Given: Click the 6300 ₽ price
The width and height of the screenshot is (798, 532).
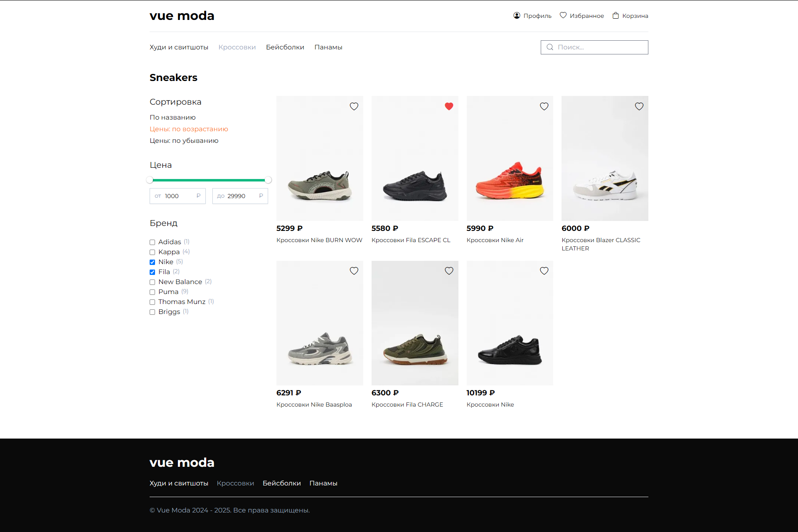Looking at the screenshot, I should tap(385, 393).
